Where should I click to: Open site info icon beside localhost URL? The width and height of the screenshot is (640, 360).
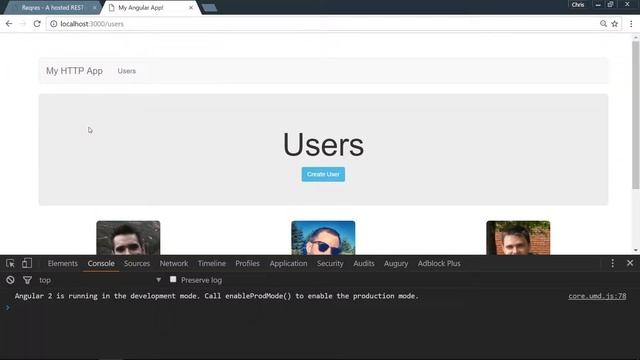[53, 24]
